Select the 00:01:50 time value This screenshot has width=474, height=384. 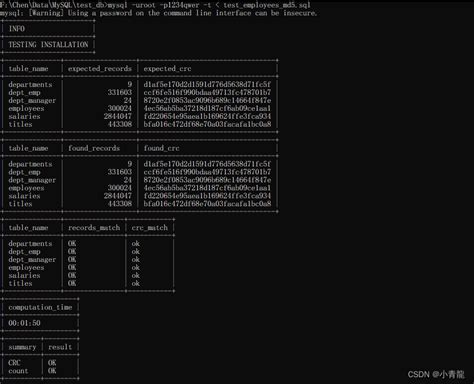[x=24, y=323]
